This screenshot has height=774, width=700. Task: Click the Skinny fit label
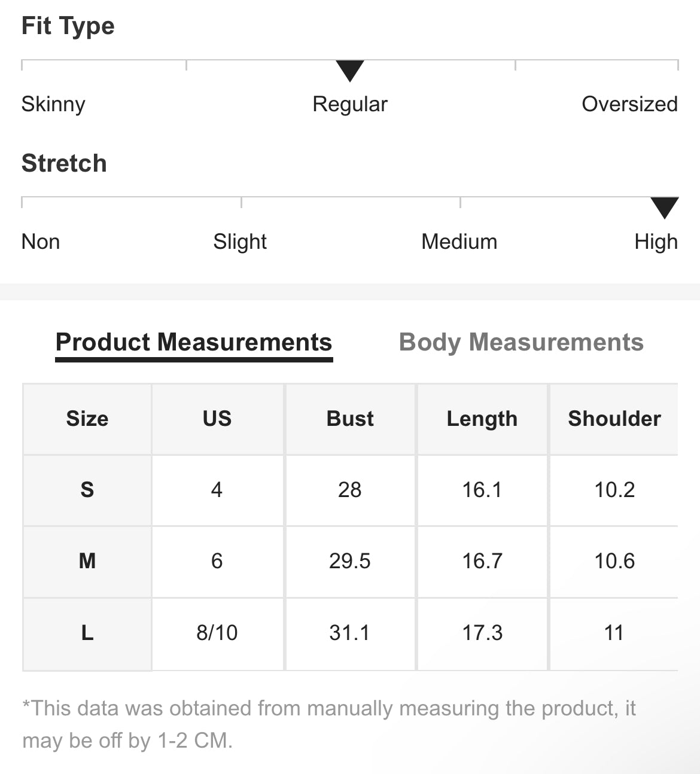coord(53,104)
